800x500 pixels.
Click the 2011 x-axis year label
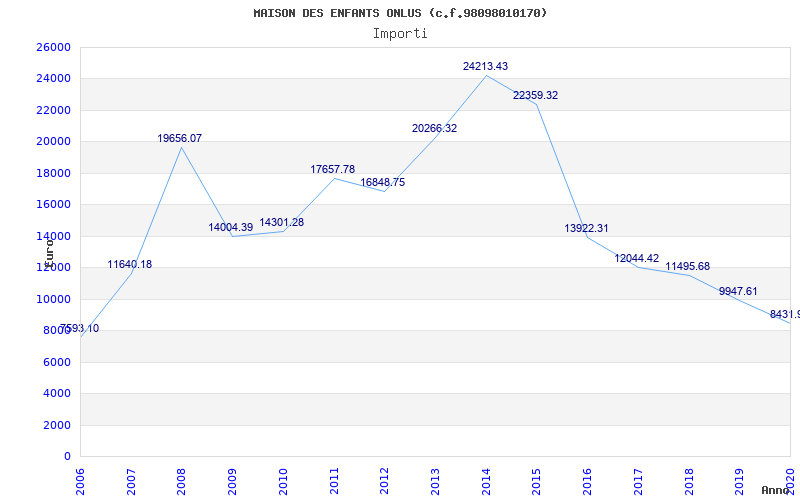click(334, 481)
